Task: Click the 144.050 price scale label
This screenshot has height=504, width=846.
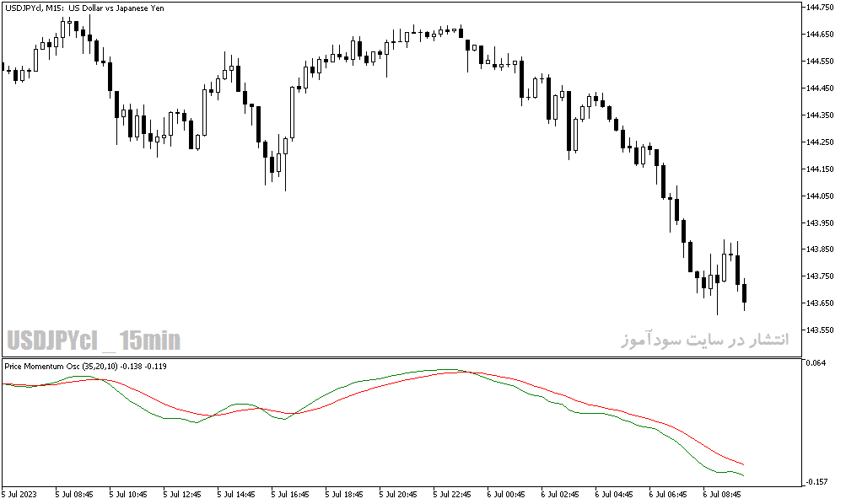Action: tap(820, 196)
